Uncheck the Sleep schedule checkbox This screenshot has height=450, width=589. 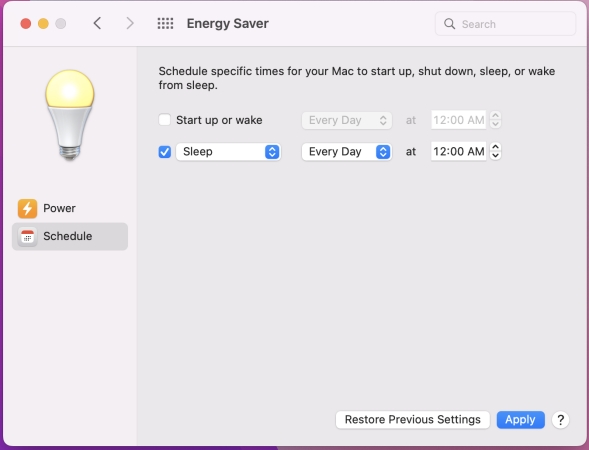tap(165, 152)
